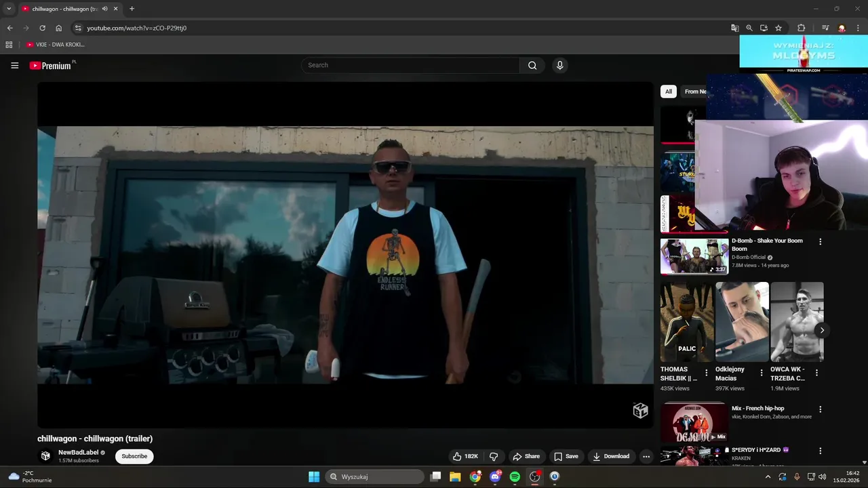
Task: Go to the YouTube Premium home logo
Action: pos(50,66)
